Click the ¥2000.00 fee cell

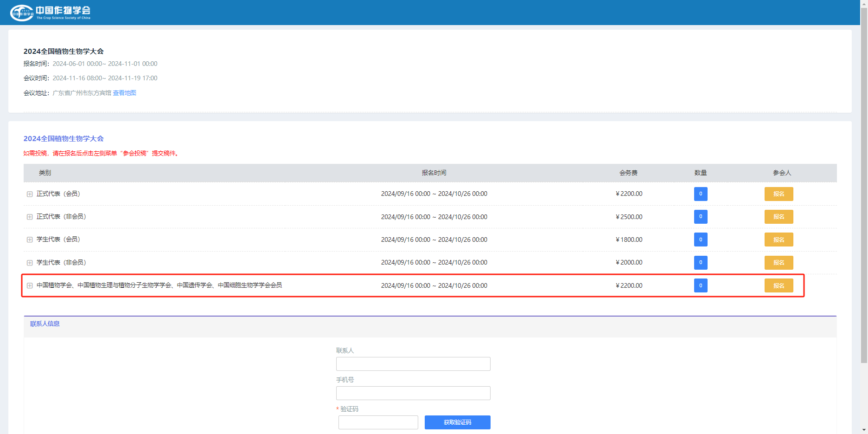629,263
